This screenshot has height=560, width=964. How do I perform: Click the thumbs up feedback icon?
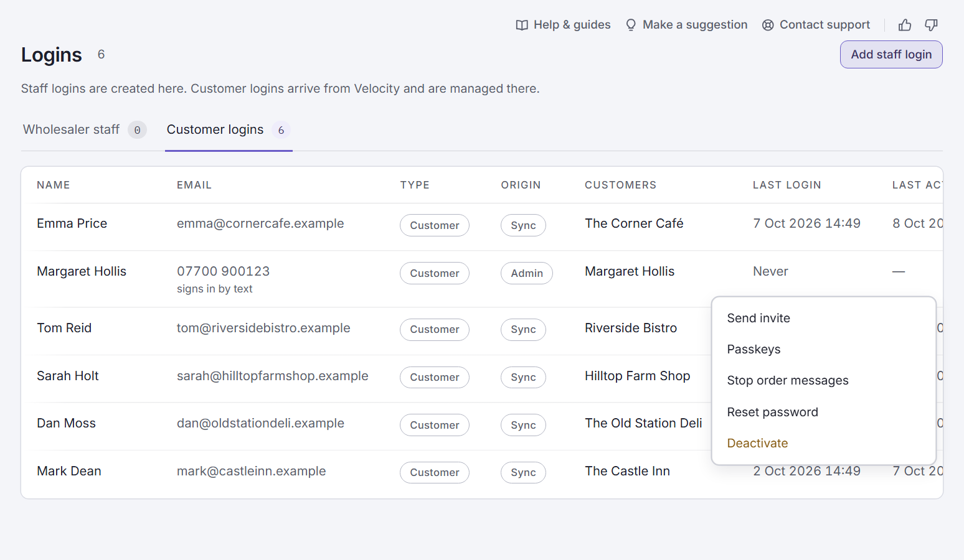coord(905,25)
